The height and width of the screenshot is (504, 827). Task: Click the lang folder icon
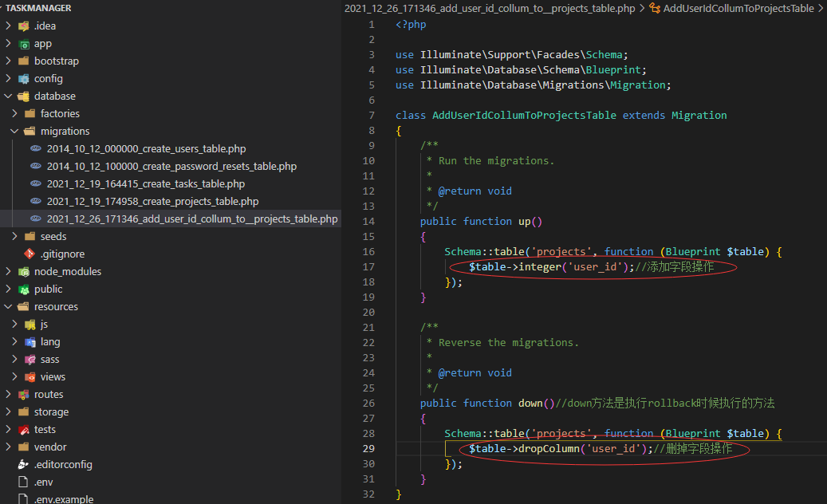click(30, 341)
